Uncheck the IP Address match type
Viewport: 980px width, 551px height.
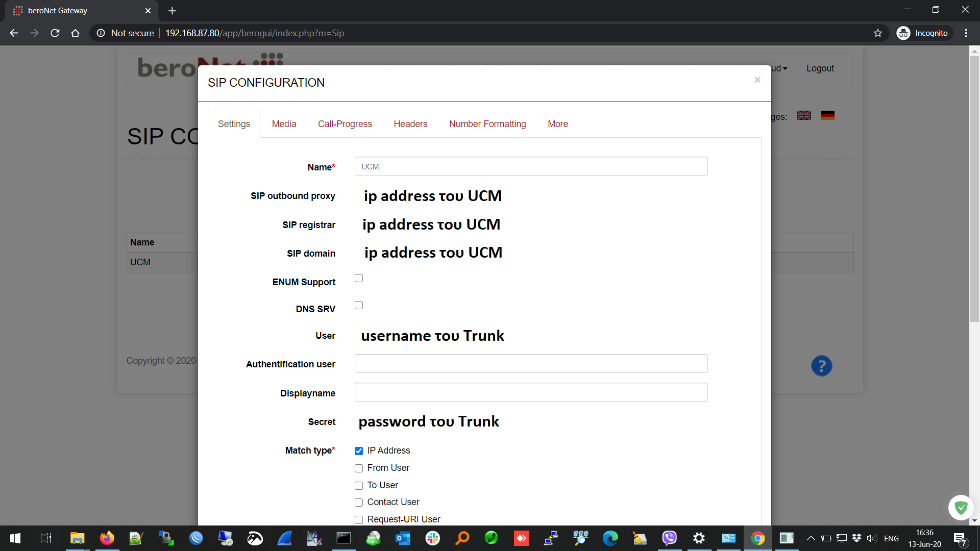(x=359, y=451)
